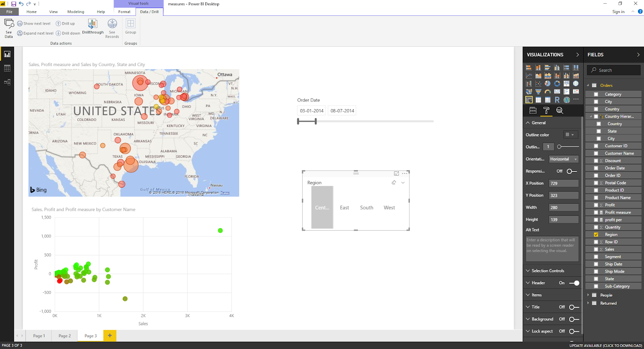The image size is (644, 349).
Task: Switch to Report view in left sidebar
Action: pos(7,54)
